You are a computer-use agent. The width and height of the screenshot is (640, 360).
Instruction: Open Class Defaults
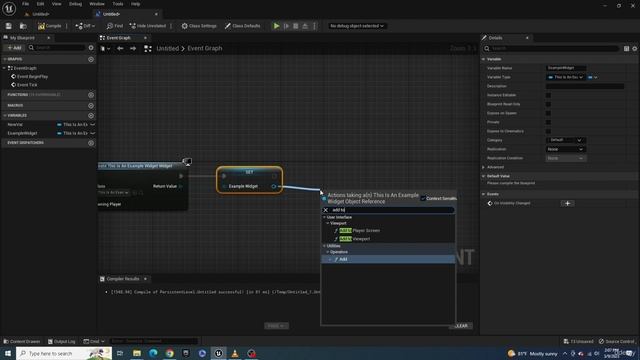coord(242,26)
